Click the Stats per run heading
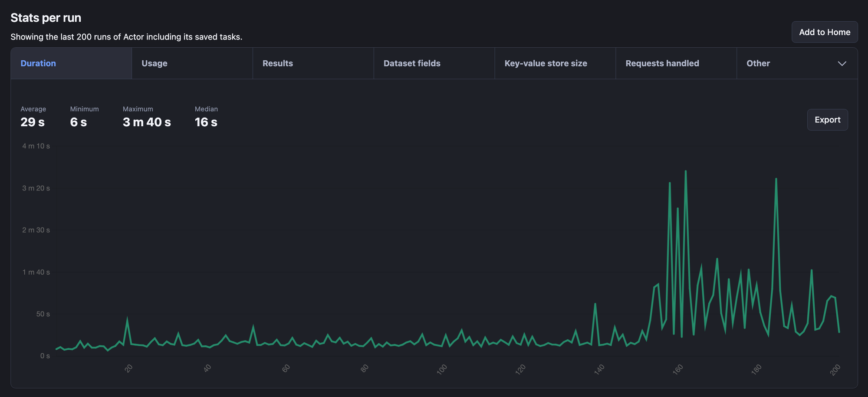This screenshot has width=868, height=397. tap(46, 18)
